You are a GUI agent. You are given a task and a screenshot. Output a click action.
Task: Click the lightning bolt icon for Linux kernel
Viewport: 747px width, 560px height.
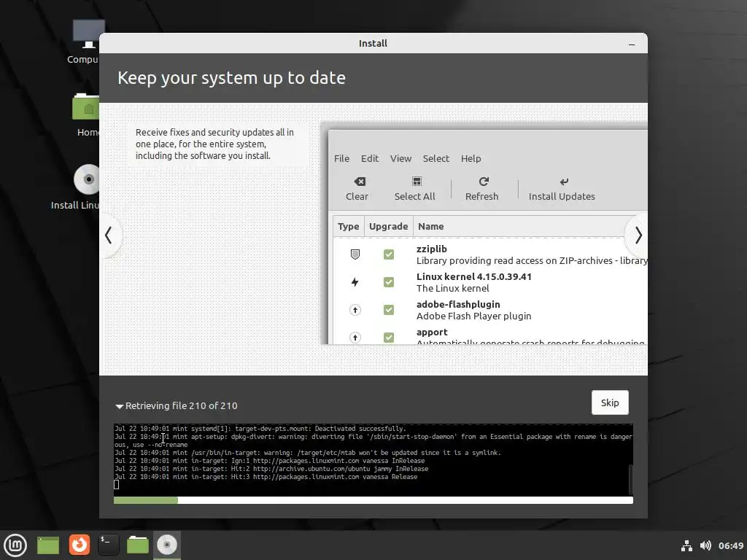coord(355,282)
